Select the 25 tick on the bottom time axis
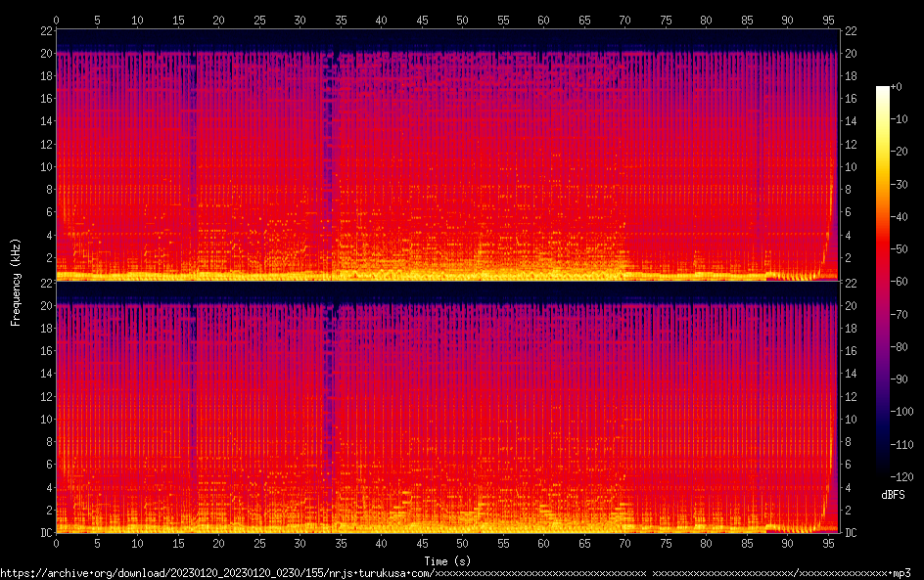This screenshot has height=580, width=924. pos(258,543)
